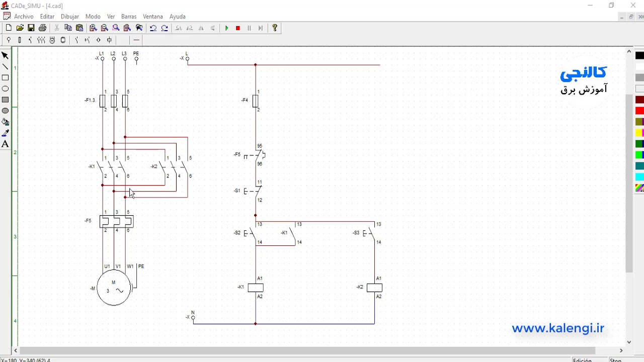
Task: Redo the last action
Action: point(165,28)
